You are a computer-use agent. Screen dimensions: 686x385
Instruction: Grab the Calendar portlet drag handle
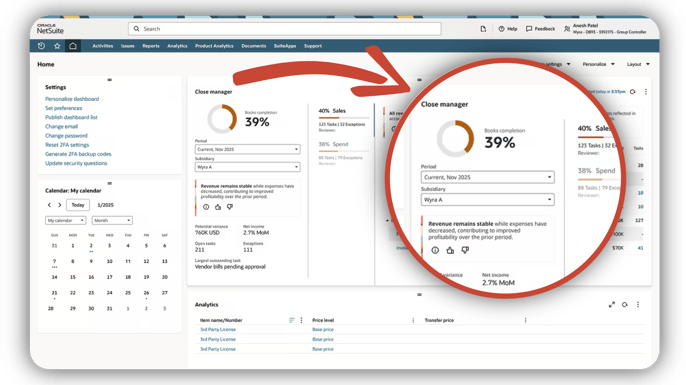110,183
